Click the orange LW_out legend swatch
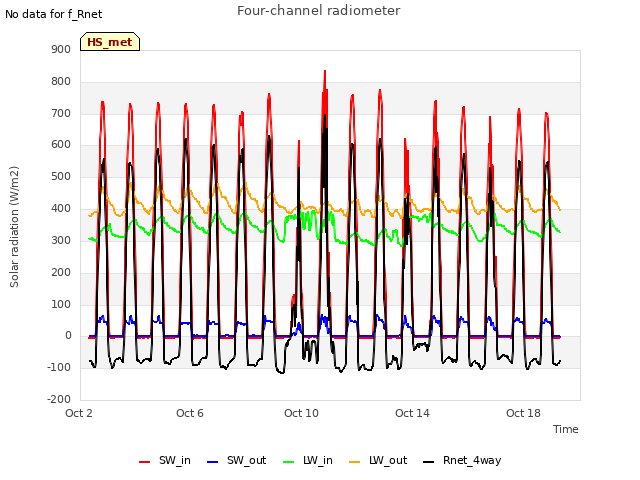640x480 pixels. point(355,462)
